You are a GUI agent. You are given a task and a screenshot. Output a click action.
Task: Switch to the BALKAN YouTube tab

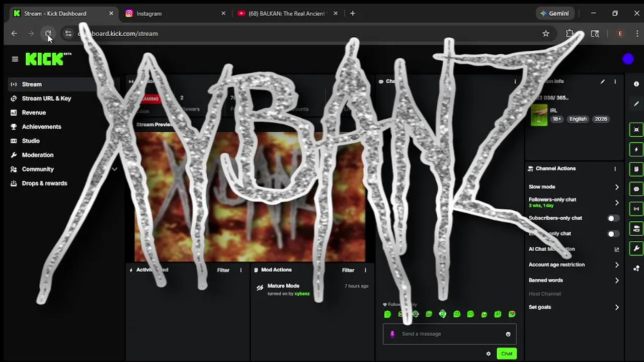[288, 14]
